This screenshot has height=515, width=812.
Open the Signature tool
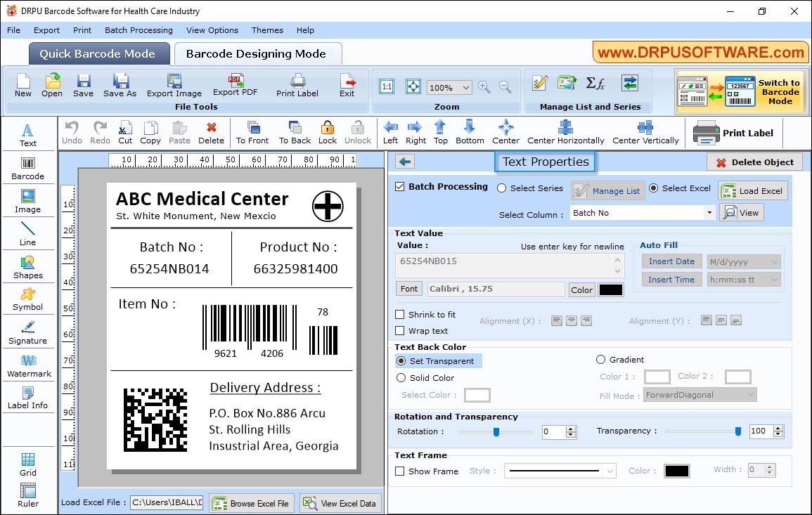[28, 331]
